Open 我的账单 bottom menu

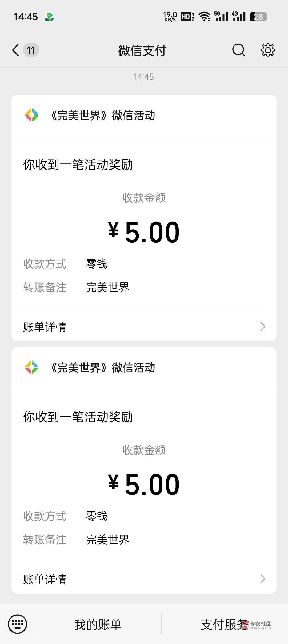pyautogui.click(x=98, y=625)
